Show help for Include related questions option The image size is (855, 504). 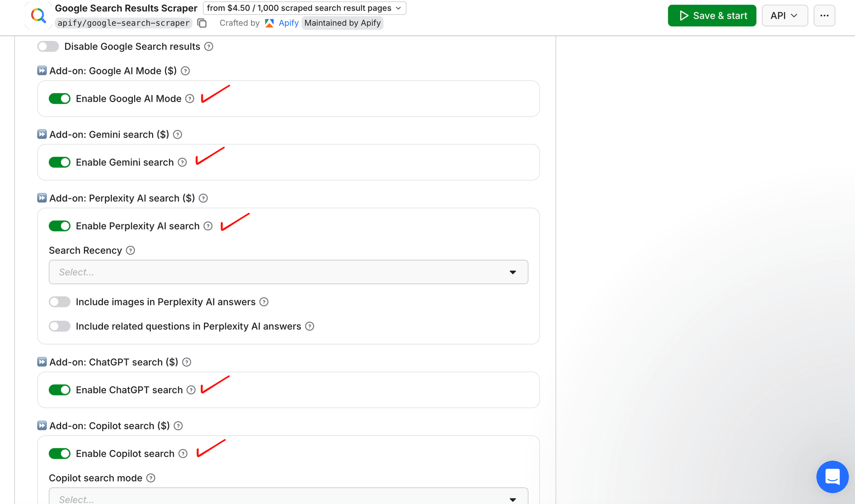[310, 327]
